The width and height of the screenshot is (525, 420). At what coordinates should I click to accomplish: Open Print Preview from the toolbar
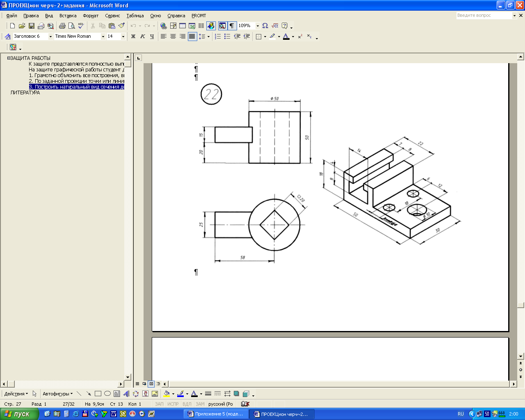pyautogui.click(x=71, y=26)
